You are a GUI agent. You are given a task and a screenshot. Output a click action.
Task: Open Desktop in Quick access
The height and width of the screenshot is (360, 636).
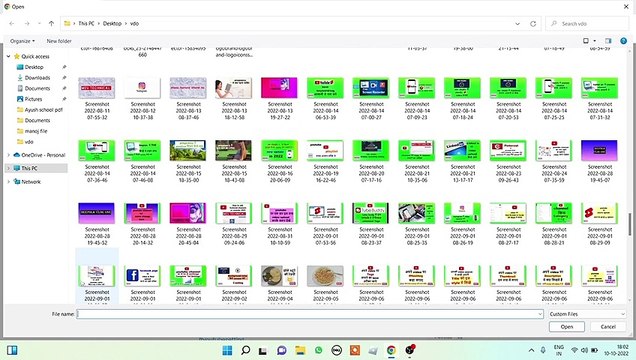tap(34, 67)
